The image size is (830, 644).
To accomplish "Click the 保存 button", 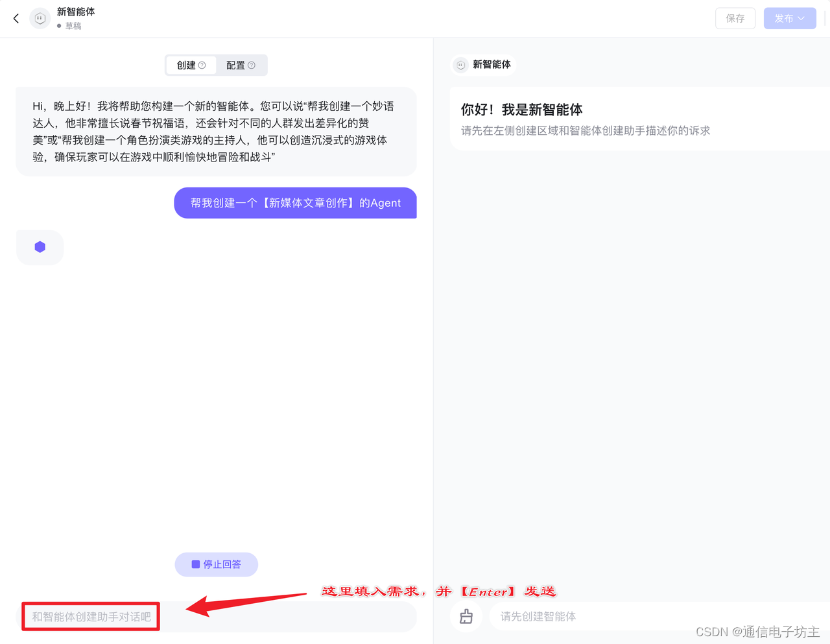I will point(735,18).
